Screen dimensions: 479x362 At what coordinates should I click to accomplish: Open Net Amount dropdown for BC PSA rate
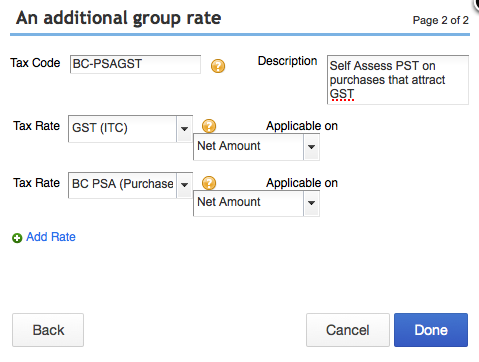point(256,203)
